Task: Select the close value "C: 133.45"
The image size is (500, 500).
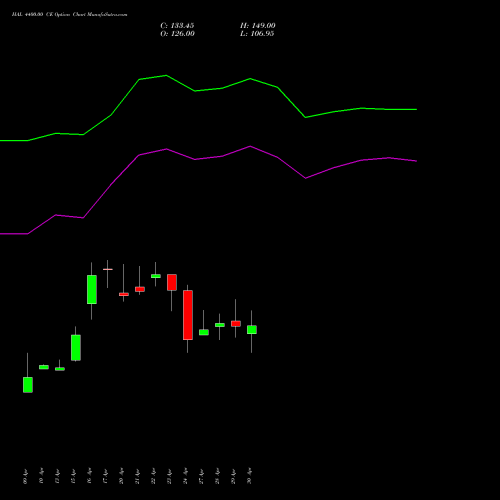Action: (x=177, y=26)
